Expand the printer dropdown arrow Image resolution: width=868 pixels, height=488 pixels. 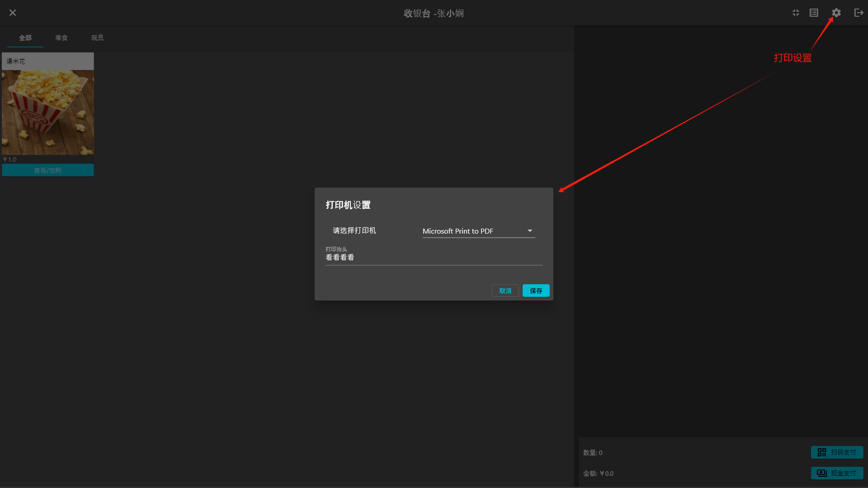[530, 231]
